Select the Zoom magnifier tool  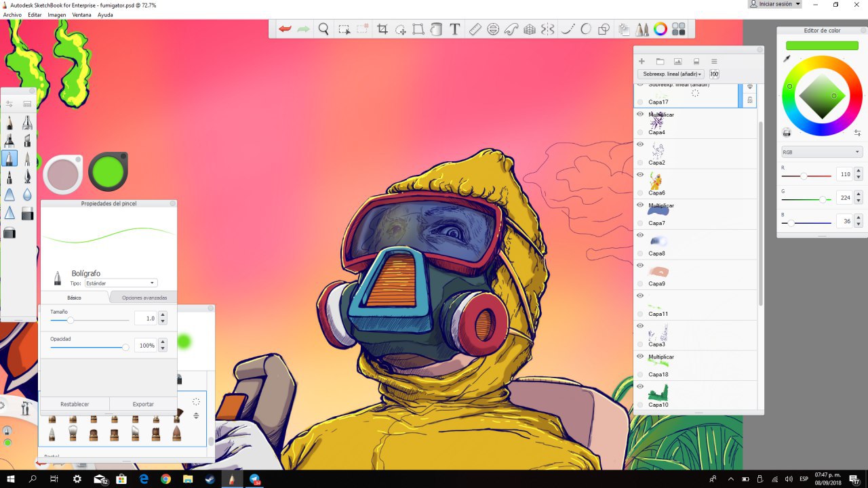(323, 29)
